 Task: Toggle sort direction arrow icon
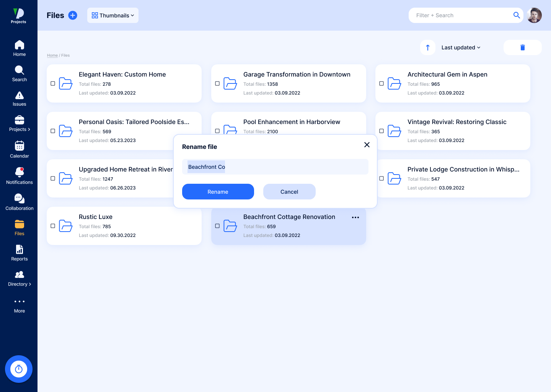tap(428, 47)
